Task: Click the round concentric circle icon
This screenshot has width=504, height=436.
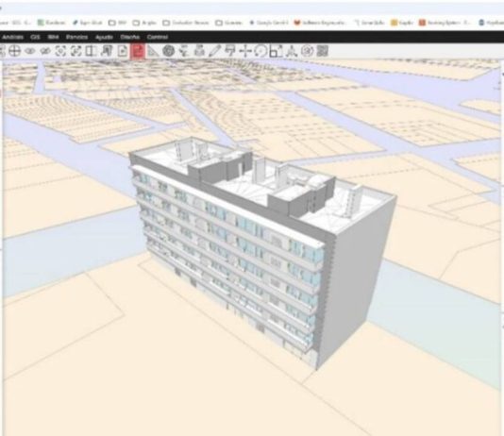Action: coord(307,51)
